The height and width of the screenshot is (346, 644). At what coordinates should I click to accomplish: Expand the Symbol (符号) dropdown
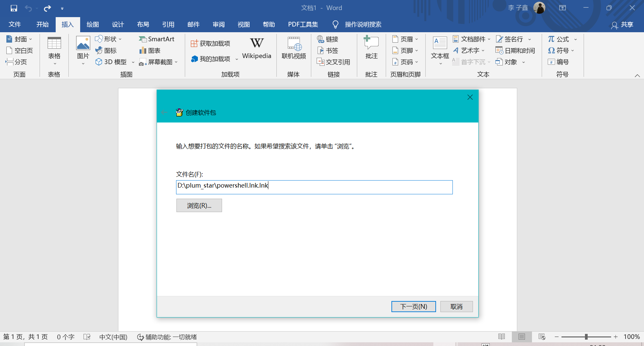tap(573, 51)
